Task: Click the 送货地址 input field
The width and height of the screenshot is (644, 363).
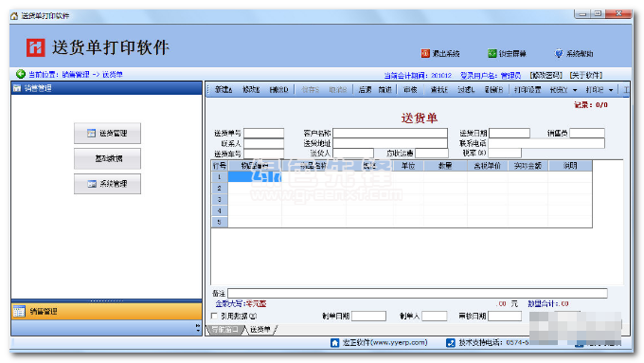Action: click(x=390, y=143)
